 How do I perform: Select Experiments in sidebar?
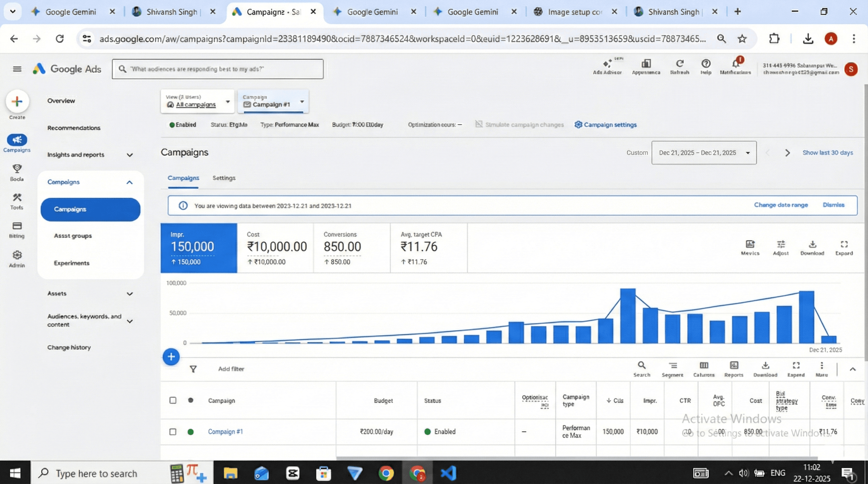(x=71, y=263)
